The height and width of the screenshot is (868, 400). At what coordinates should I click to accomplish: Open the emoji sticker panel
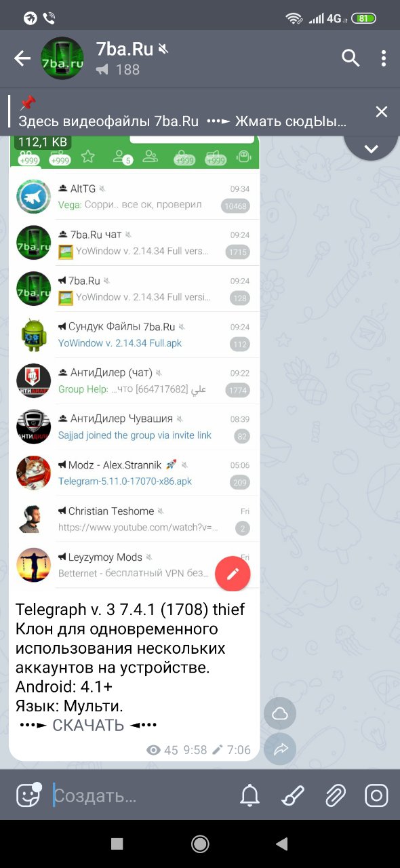pyautogui.click(x=28, y=795)
